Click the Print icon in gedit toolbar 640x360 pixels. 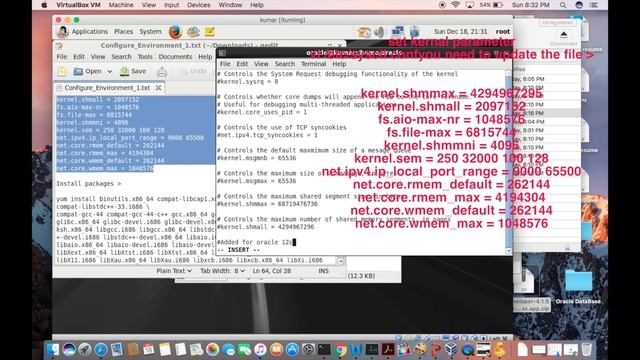pyautogui.click(x=162, y=71)
